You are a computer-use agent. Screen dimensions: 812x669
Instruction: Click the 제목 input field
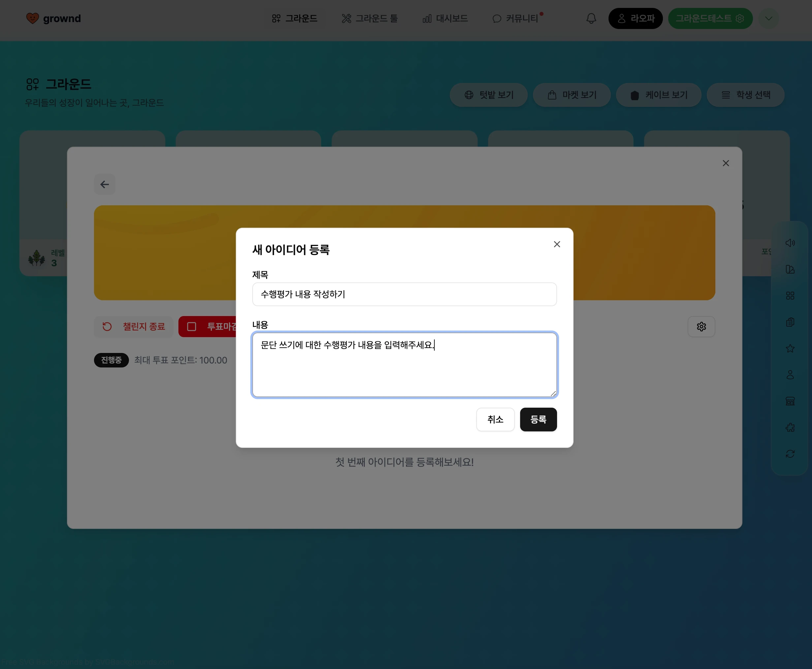[x=404, y=294]
